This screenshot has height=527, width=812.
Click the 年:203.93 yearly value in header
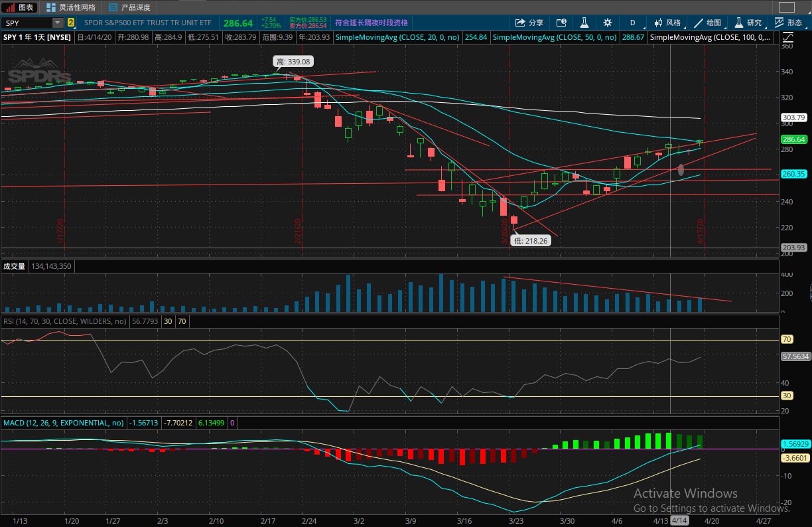315,37
